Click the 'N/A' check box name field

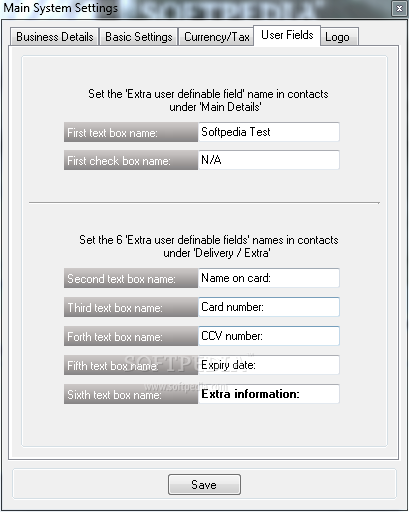pos(269,160)
